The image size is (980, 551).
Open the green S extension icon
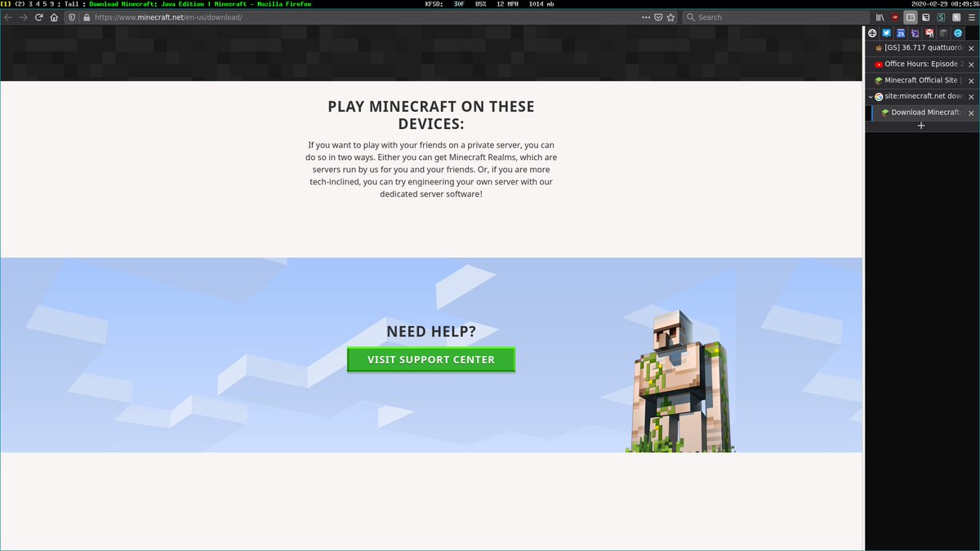941,17
